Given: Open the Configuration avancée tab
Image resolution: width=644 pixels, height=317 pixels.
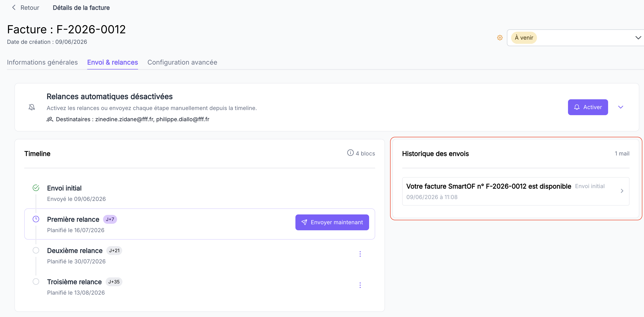Looking at the screenshot, I should (x=182, y=62).
